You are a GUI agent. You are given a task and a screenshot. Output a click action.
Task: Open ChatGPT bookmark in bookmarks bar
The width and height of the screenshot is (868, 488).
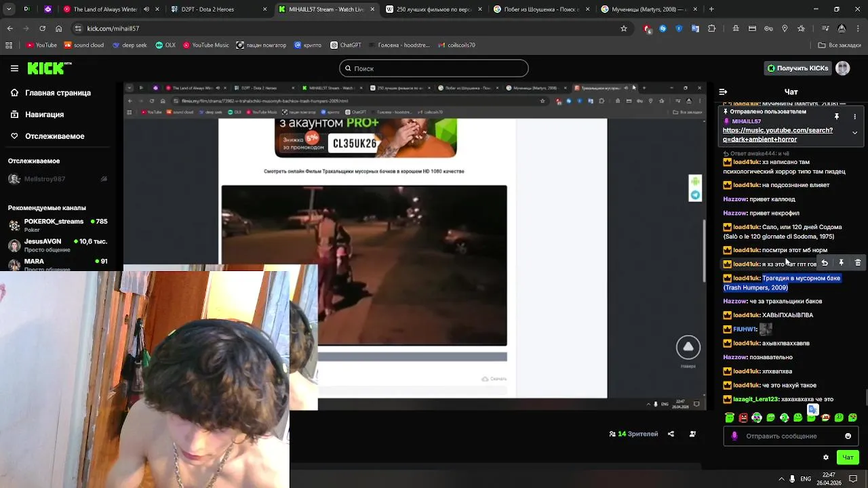coord(346,45)
